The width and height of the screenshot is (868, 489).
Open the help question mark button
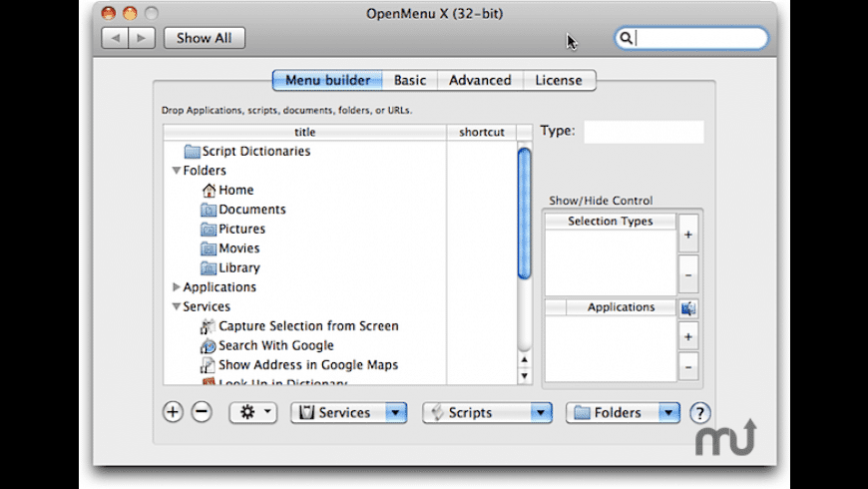699,412
